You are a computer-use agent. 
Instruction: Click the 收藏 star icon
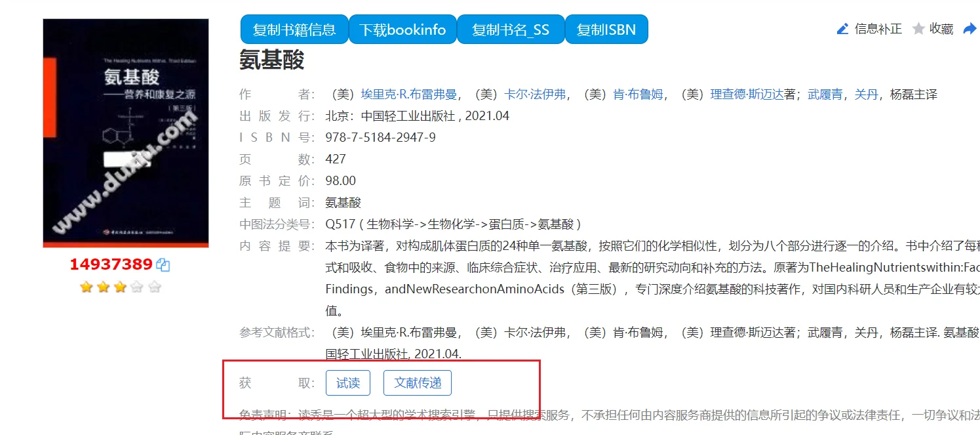pos(919,29)
